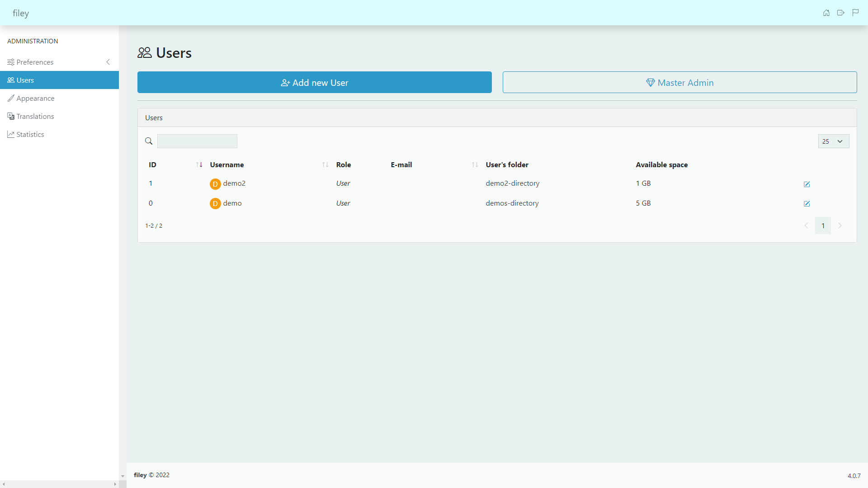This screenshot has width=868, height=488.
Task: Click the user search input field
Action: click(x=197, y=141)
